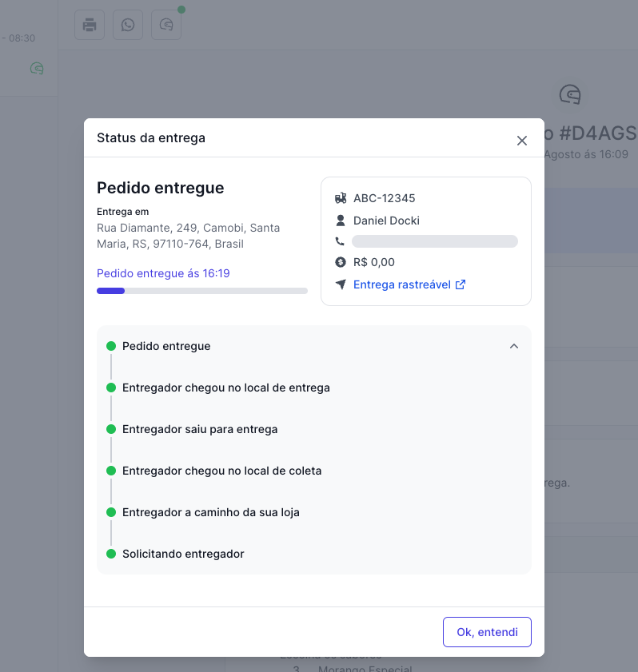
Task: Select the Solicitando entregador timeline step
Action: (x=183, y=554)
